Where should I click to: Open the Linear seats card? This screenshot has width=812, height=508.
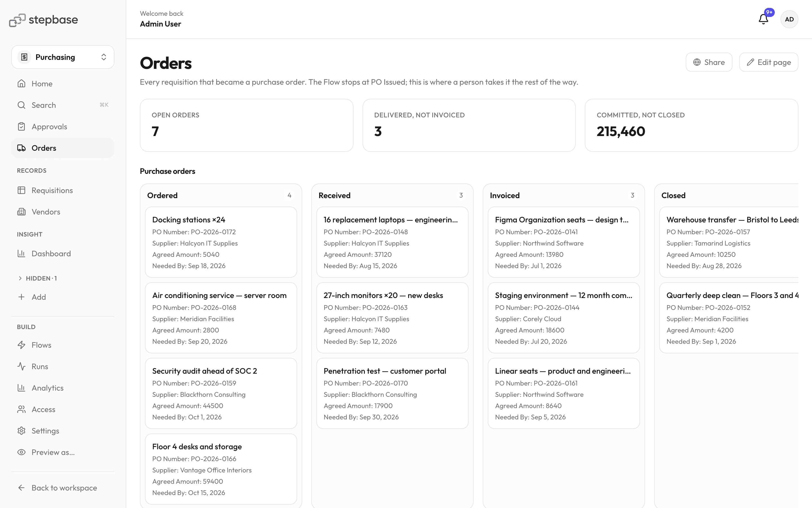pyautogui.click(x=564, y=393)
